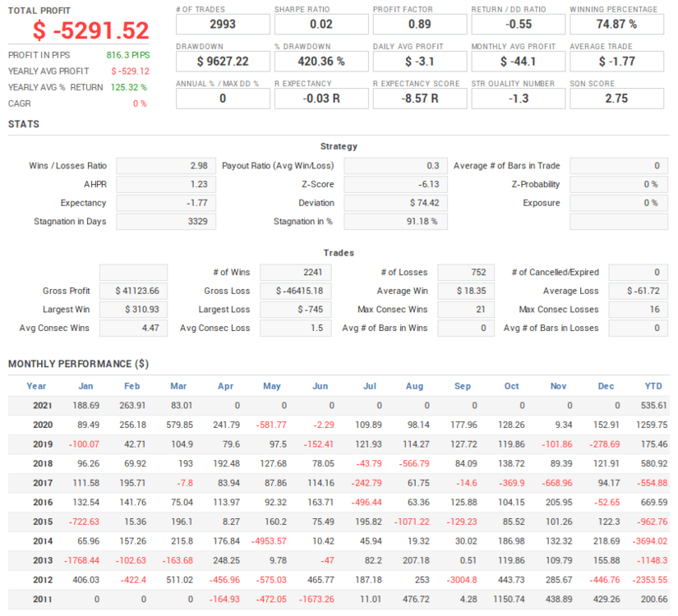Click the Deviation field $ 74.42
Screen dimensions: 678x616
point(395,203)
